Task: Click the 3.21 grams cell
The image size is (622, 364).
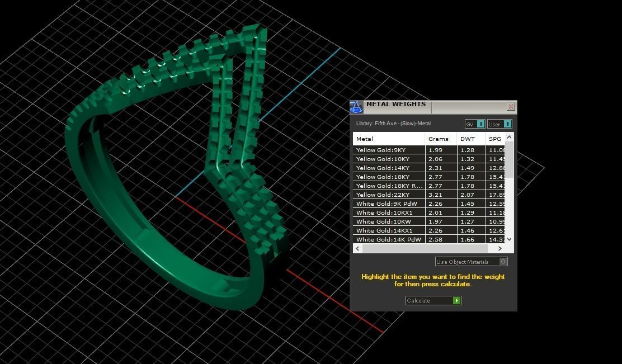Action: pyautogui.click(x=441, y=195)
